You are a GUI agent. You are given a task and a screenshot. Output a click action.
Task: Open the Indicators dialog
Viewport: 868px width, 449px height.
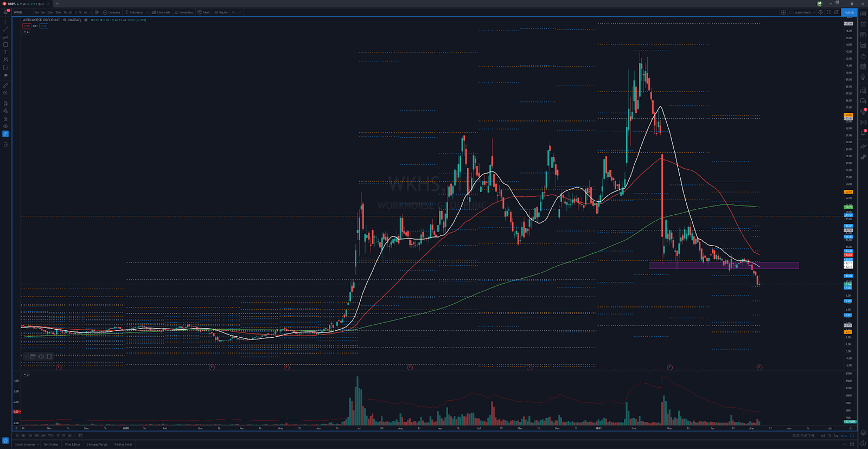point(133,12)
